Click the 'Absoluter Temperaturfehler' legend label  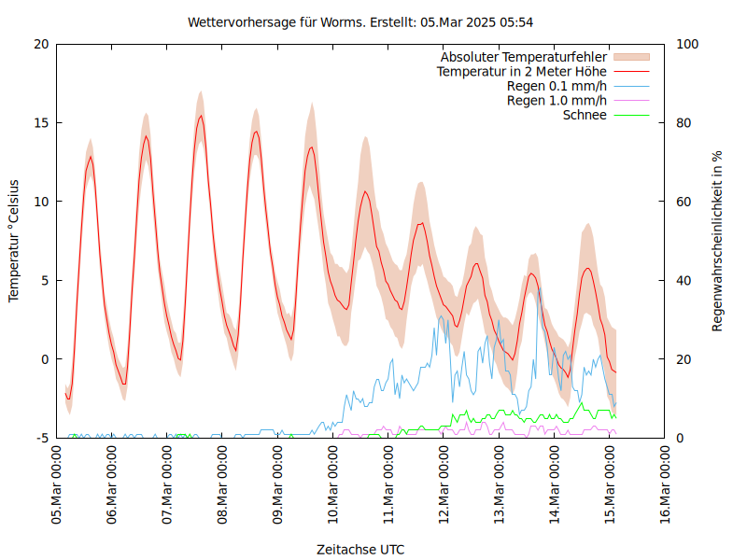pos(524,57)
